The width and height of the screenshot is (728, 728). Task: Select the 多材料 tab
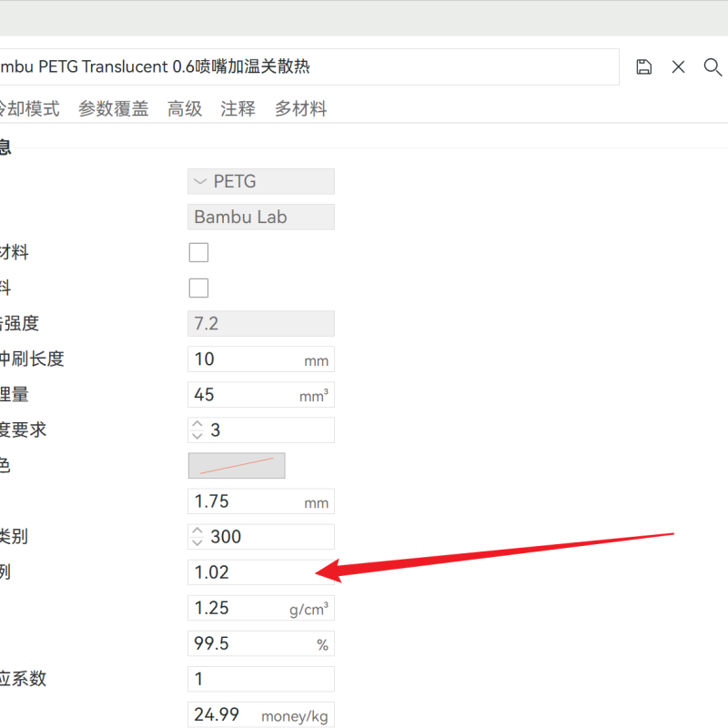tap(300, 109)
